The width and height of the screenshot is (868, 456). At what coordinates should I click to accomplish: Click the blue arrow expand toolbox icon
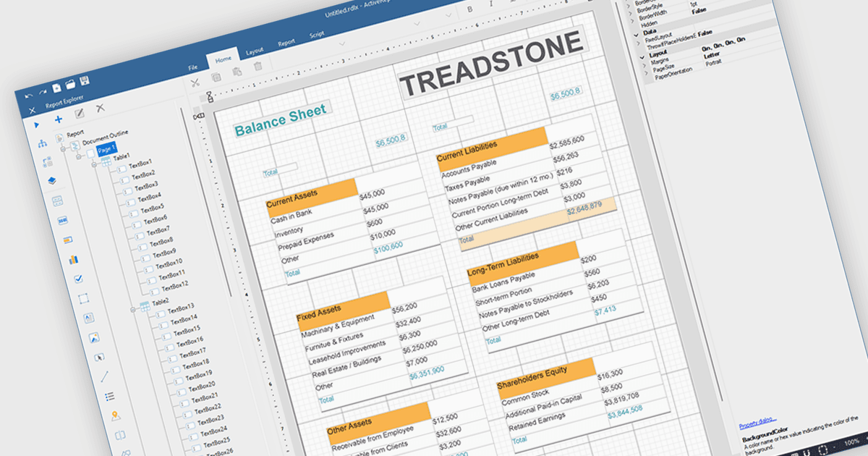pos(35,125)
